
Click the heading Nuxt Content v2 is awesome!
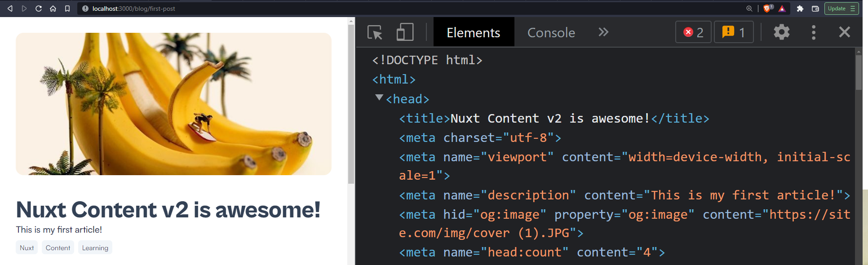(168, 210)
